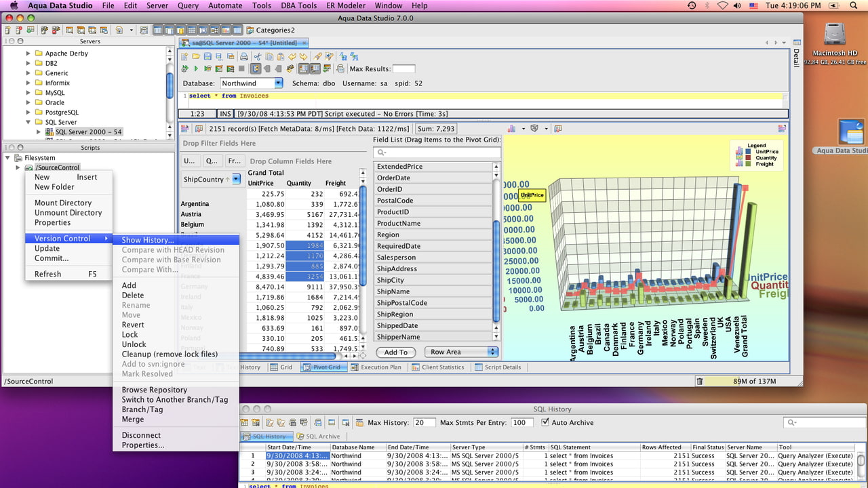The image size is (868, 488).
Task: Switch to the SQL Archive tab
Action: point(319,436)
